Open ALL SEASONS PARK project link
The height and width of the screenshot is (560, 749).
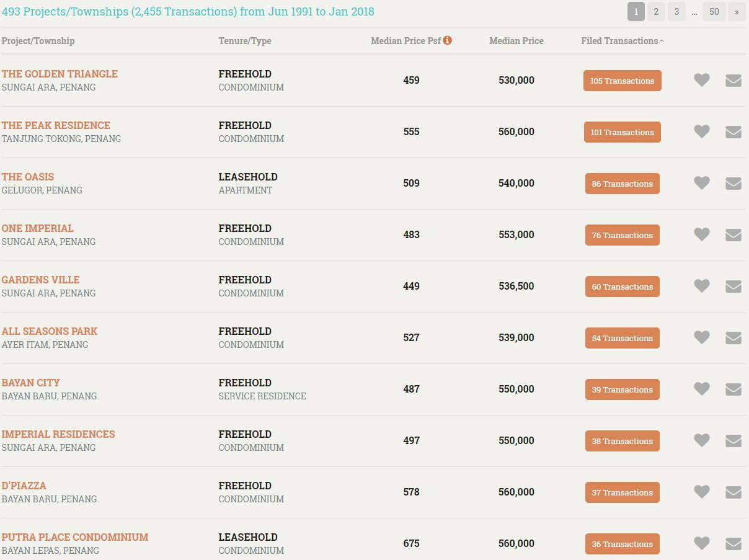tap(50, 331)
